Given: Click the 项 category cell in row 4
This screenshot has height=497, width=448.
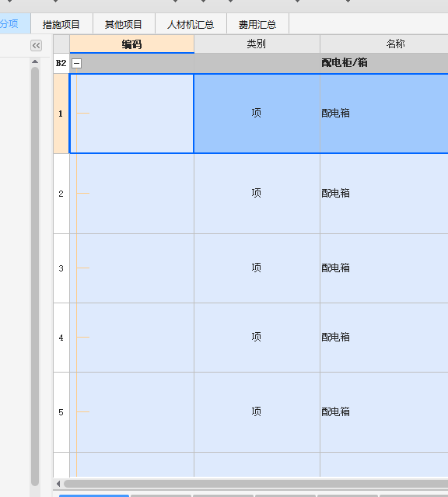Looking at the screenshot, I should click(257, 338).
